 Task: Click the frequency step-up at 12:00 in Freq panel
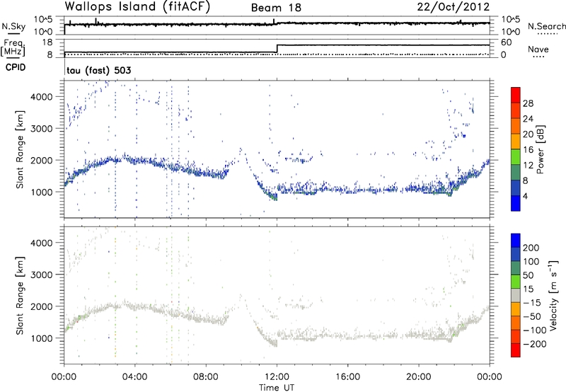click(x=277, y=49)
